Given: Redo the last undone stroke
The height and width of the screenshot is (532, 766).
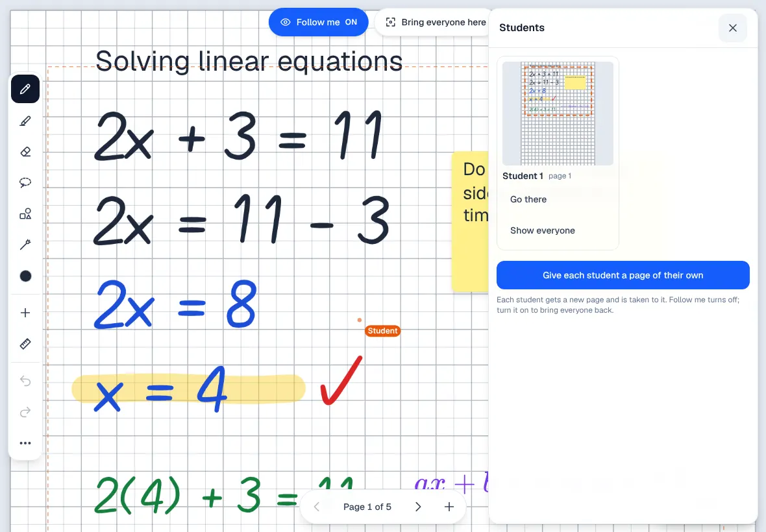Looking at the screenshot, I should tap(25, 412).
